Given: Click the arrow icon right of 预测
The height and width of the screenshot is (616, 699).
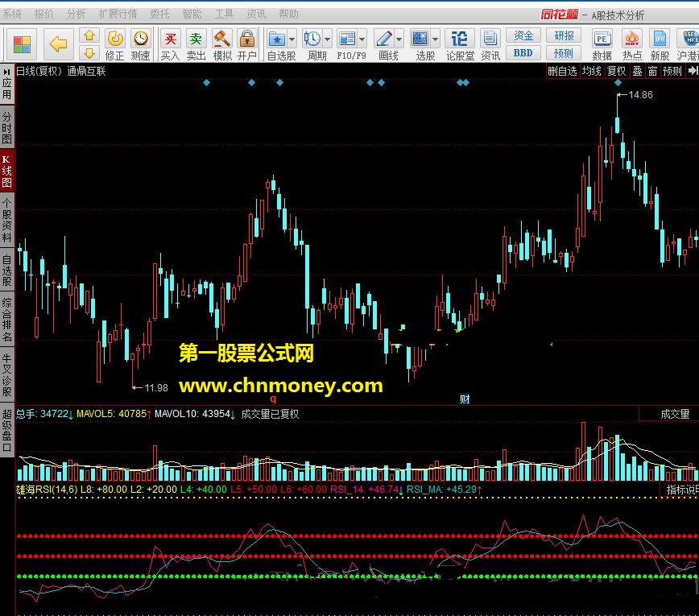Looking at the screenshot, I should click(x=693, y=71).
